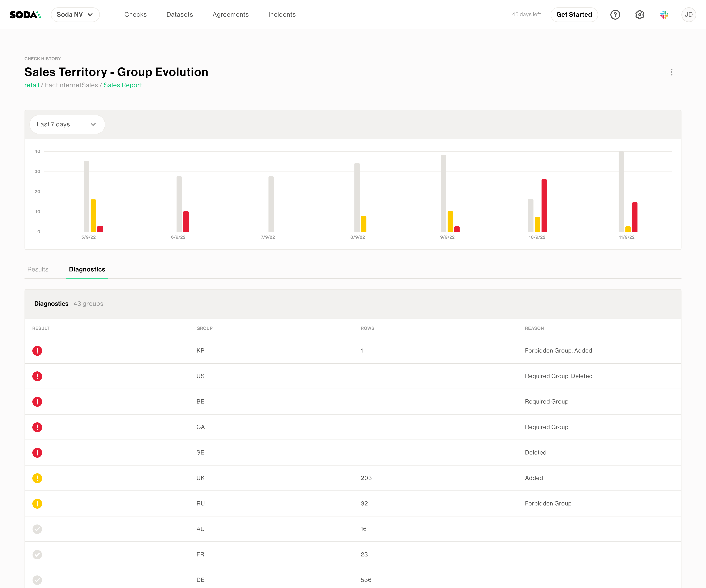The height and width of the screenshot is (588, 706).
Task: Click the Slack integration icon
Action: tap(664, 14)
